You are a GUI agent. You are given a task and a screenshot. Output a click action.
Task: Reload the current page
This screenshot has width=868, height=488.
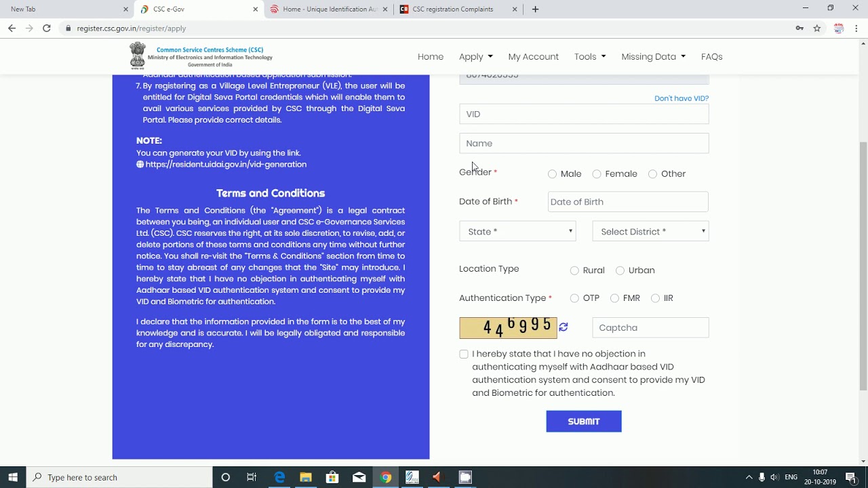click(46, 28)
